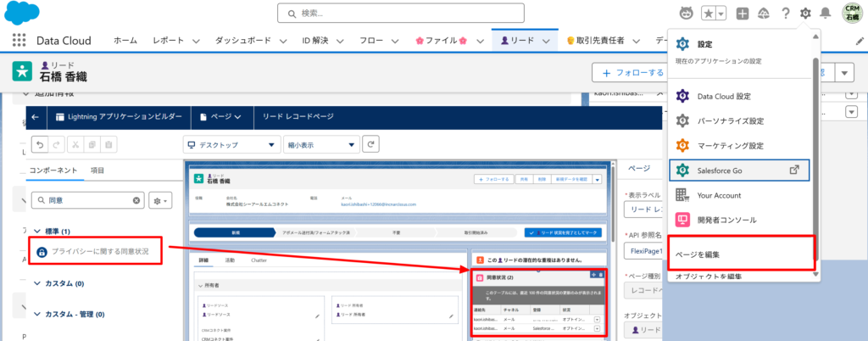868x341 pixels.
Task: Click the move icon on 同意状況 component
Action: point(594,274)
